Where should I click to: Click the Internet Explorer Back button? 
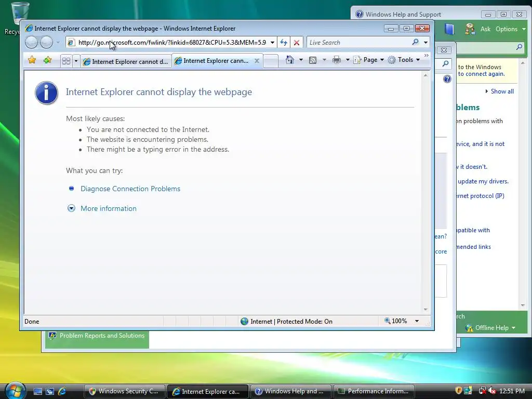click(x=31, y=43)
